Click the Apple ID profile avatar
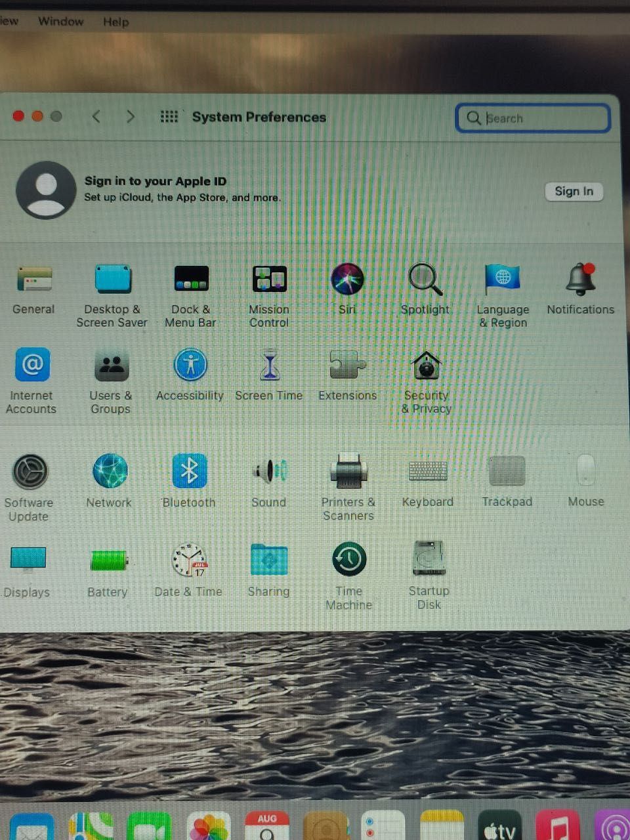This screenshot has height=840, width=630. pyautogui.click(x=46, y=190)
